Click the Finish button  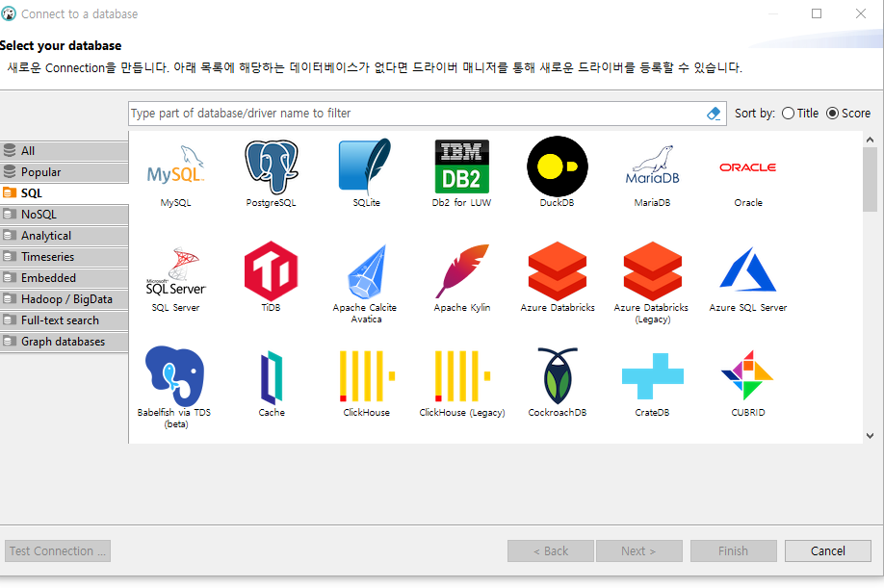click(x=734, y=550)
